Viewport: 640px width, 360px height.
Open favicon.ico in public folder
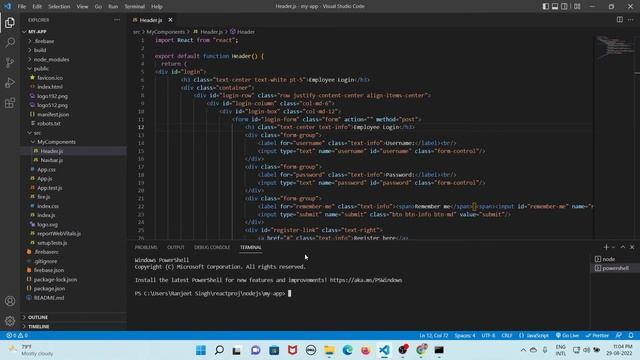click(x=50, y=78)
